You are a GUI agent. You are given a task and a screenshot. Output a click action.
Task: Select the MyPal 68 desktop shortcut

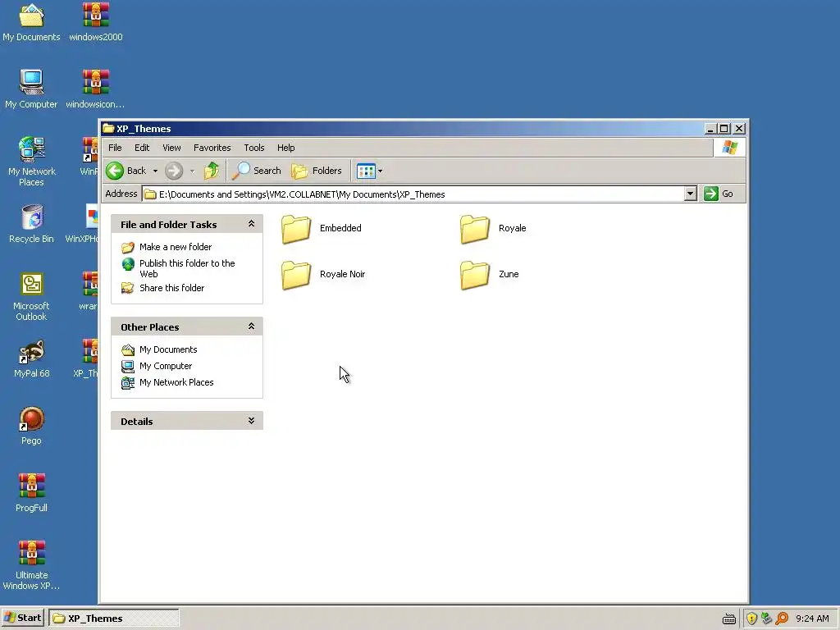32,358
